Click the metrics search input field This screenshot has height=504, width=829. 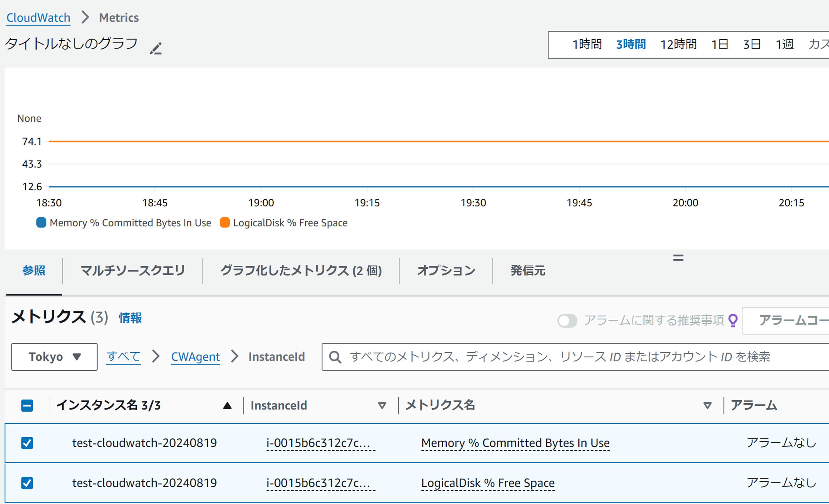(x=572, y=357)
